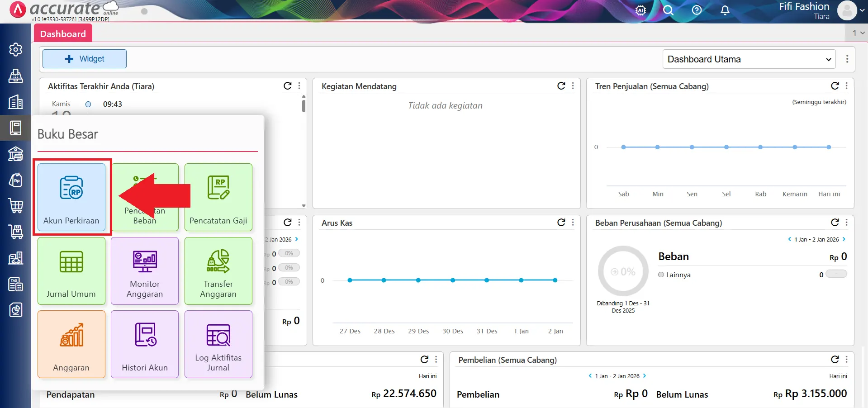The height and width of the screenshot is (408, 868).
Task: Select the Lainnya radio indicator
Action: coord(661,275)
